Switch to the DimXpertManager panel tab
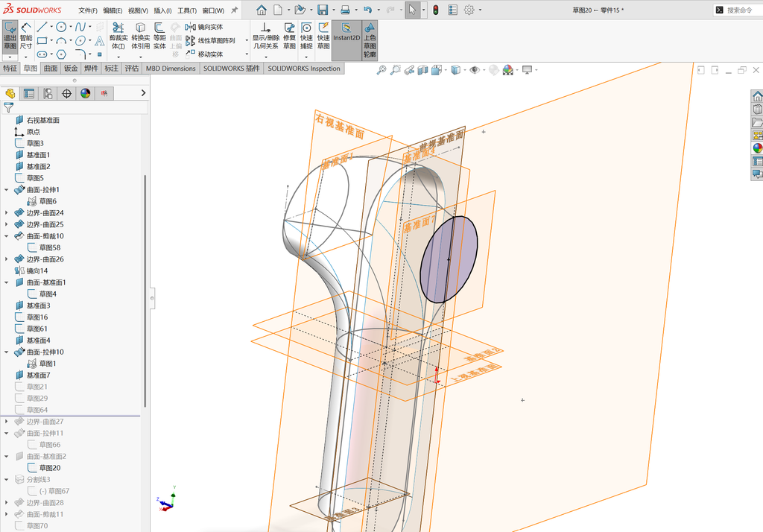 click(66, 93)
